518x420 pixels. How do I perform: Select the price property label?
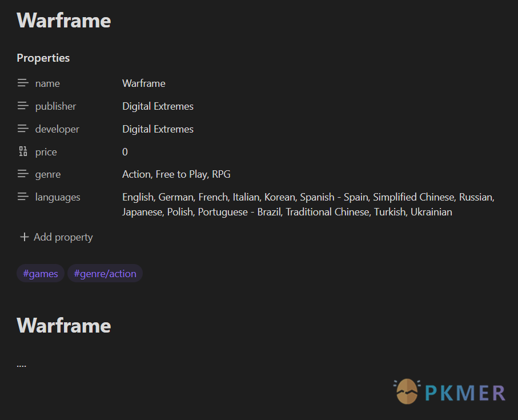tap(46, 152)
